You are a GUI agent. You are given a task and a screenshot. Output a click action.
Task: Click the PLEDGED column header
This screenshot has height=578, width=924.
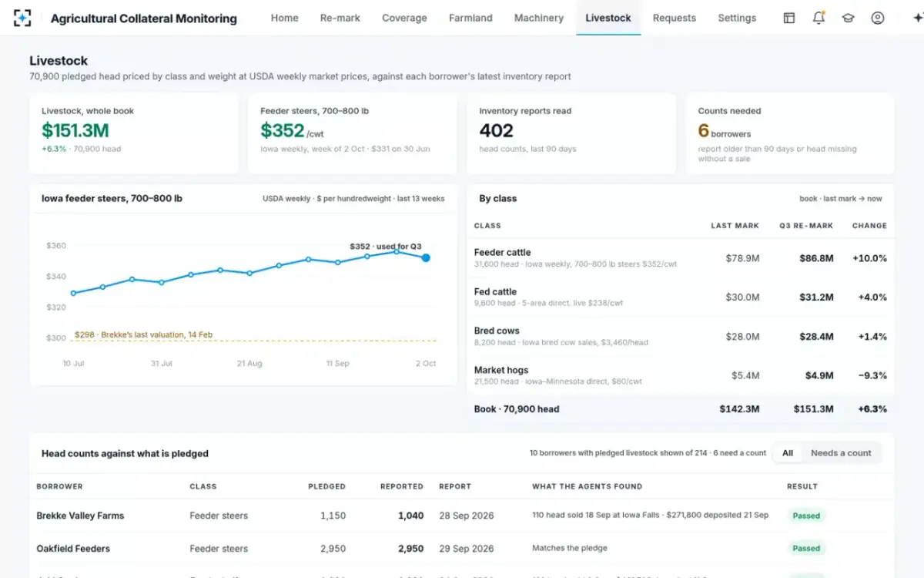click(x=326, y=486)
